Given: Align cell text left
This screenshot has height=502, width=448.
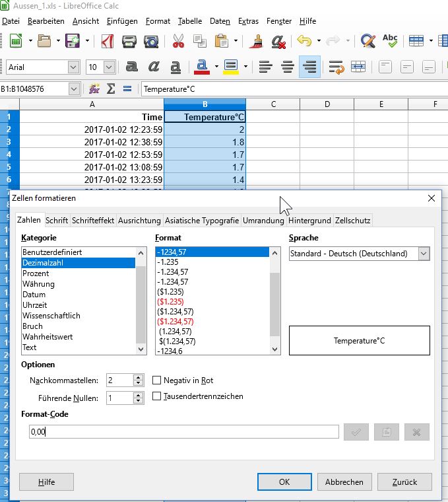Looking at the screenshot, I should [x=265, y=67].
